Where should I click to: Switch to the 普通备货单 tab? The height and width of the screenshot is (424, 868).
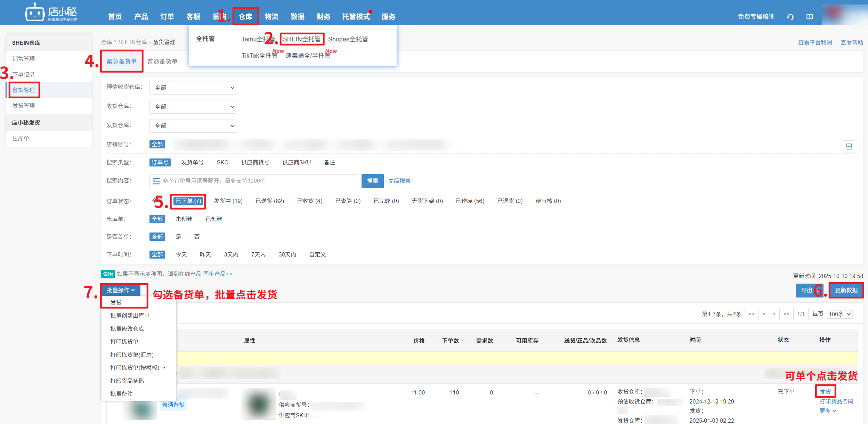click(162, 62)
